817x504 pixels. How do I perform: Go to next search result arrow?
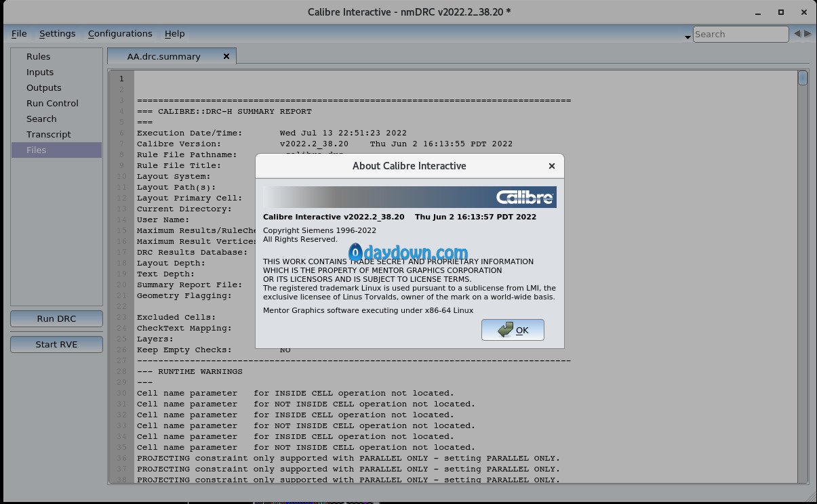(x=808, y=33)
